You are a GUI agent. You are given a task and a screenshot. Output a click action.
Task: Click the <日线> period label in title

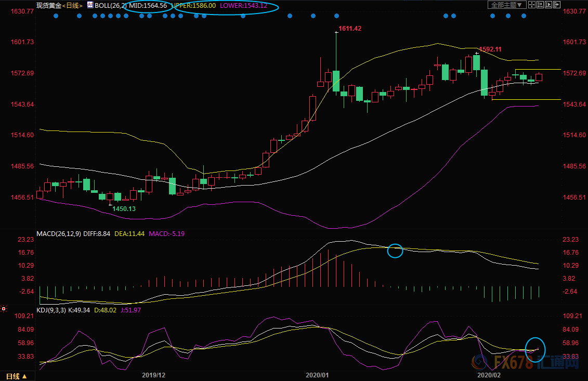point(72,6)
